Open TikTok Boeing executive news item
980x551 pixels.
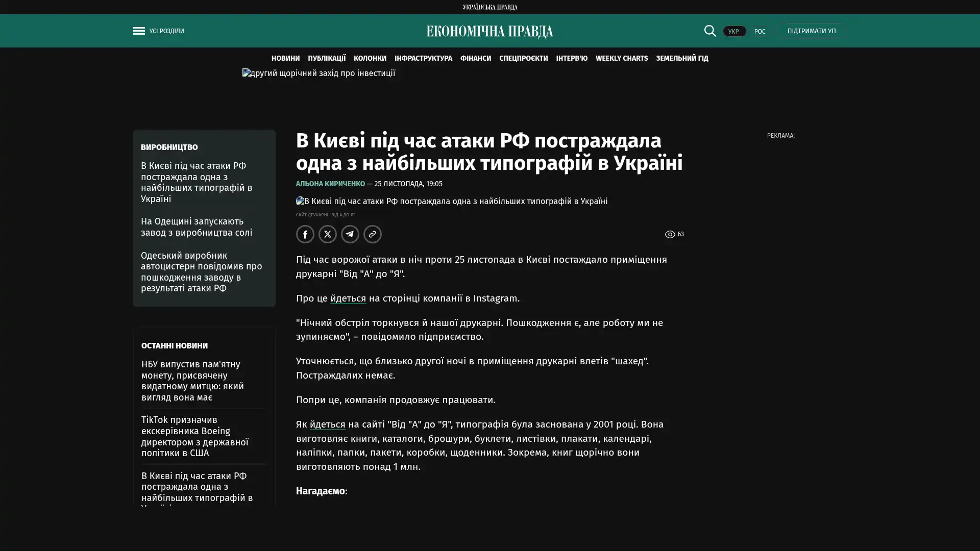click(195, 436)
